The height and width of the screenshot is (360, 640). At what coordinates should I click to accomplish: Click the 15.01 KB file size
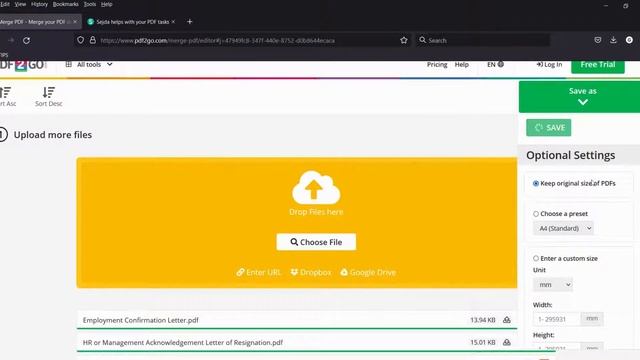coord(482,342)
